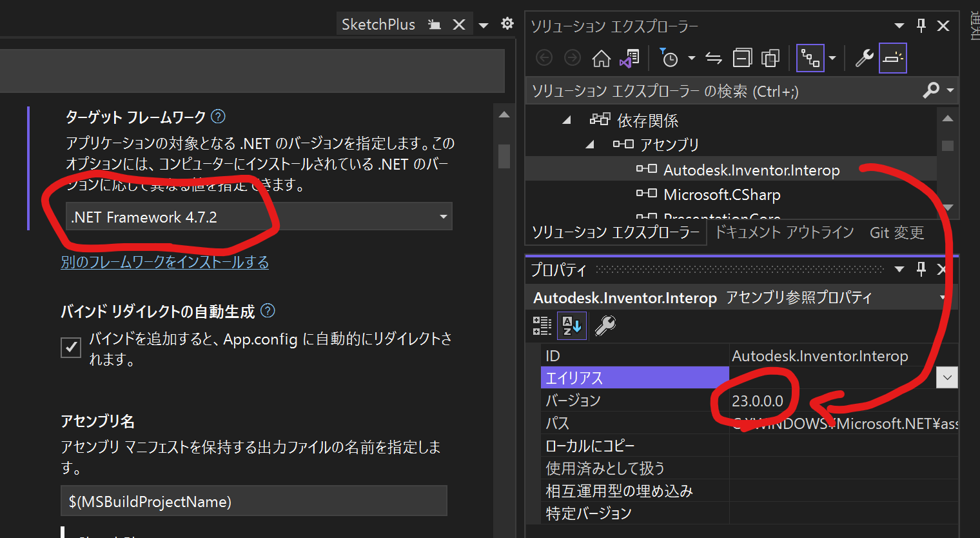This screenshot has width=980, height=538.
Task: Click the 別のフレームワークをインストールする link
Action: [x=165, y=262]
